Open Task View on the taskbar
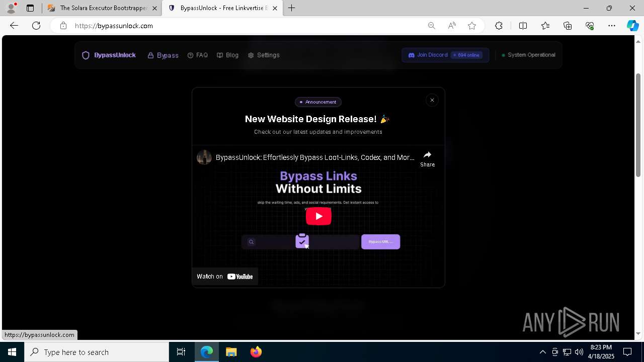Screen dimensions: 644x362 [x=181, y=352]
